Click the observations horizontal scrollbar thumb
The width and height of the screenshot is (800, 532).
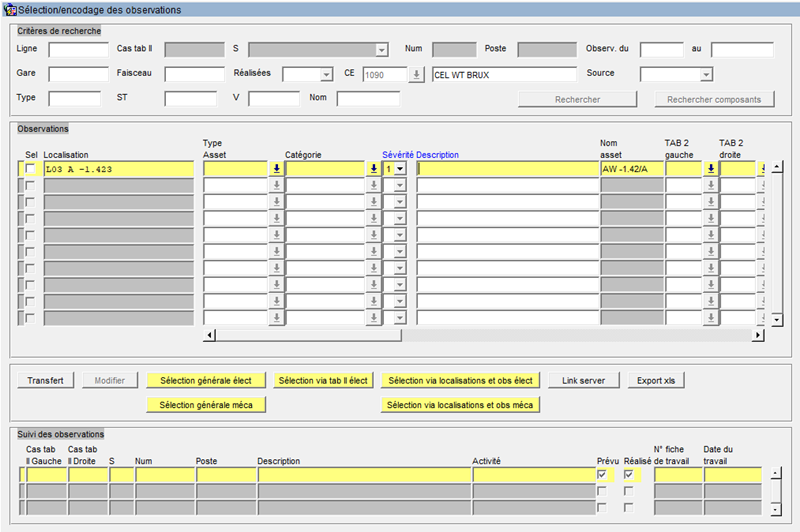pyautogui.click(x=308, y=335)
